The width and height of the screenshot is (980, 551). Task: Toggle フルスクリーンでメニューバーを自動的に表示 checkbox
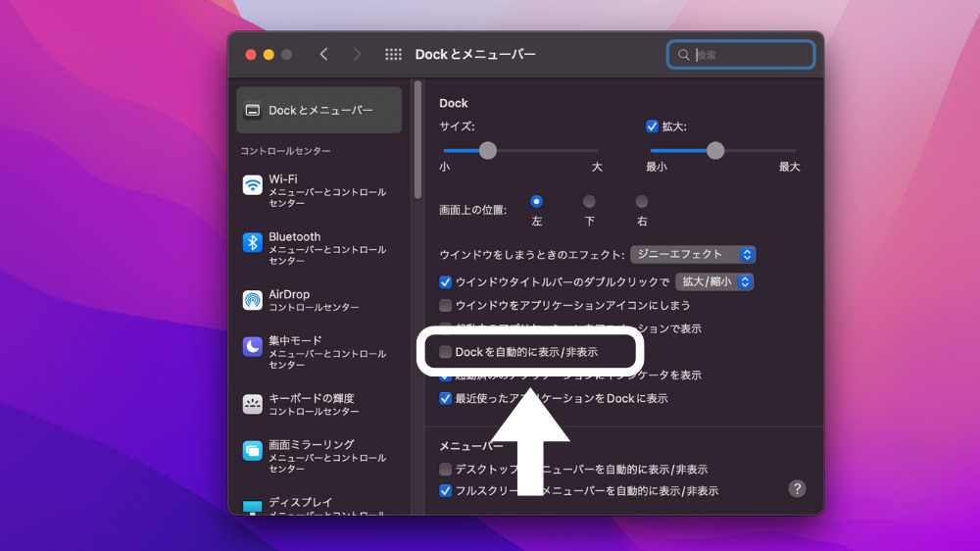click(x=445, y=491)
